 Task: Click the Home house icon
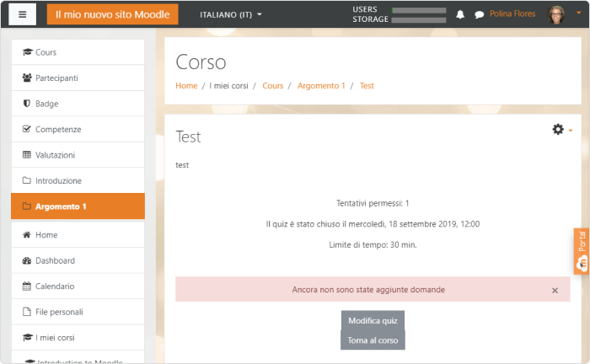(27, 234)
